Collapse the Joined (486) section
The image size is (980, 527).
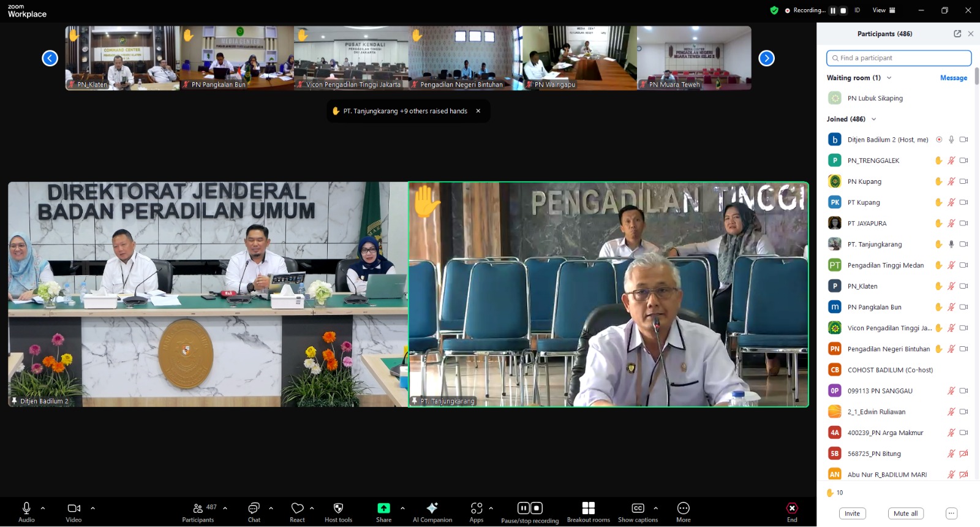pos(874,119)
